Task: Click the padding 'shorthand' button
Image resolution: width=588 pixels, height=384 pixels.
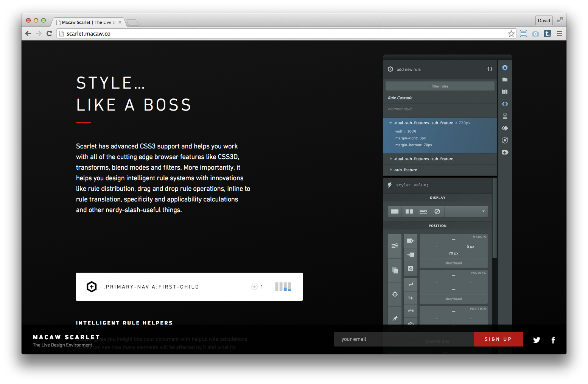Action: coord(453,299)
